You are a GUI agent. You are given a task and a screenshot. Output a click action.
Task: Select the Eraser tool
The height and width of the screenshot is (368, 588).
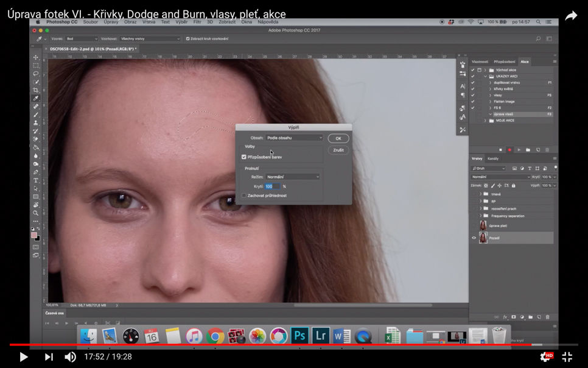(x=36, y=140)
